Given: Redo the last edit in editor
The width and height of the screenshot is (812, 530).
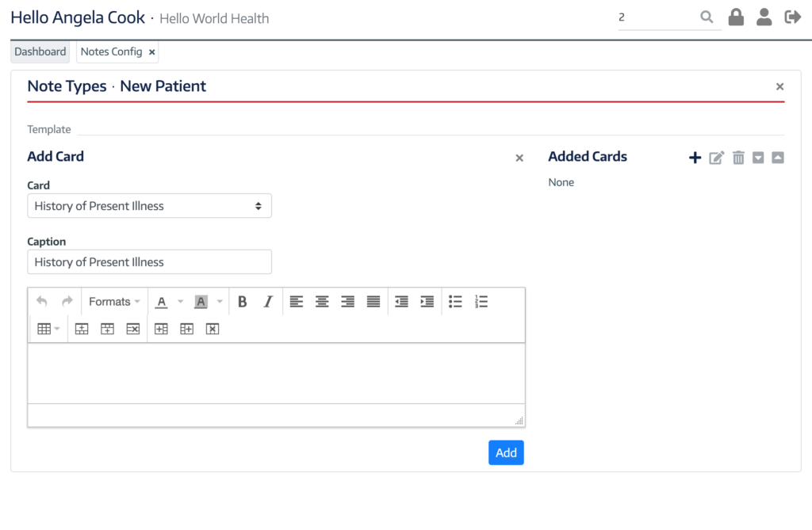Looking at the screenshot, I should [67, 301].
